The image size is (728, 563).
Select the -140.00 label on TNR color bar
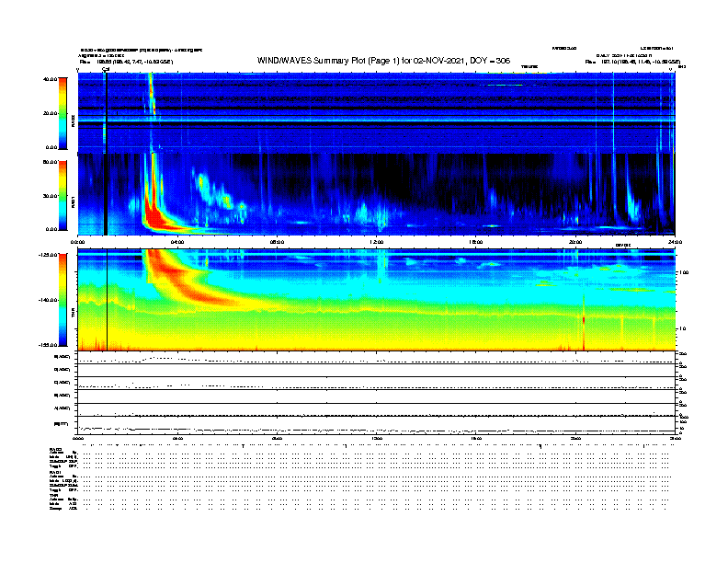tap(49, 300)
